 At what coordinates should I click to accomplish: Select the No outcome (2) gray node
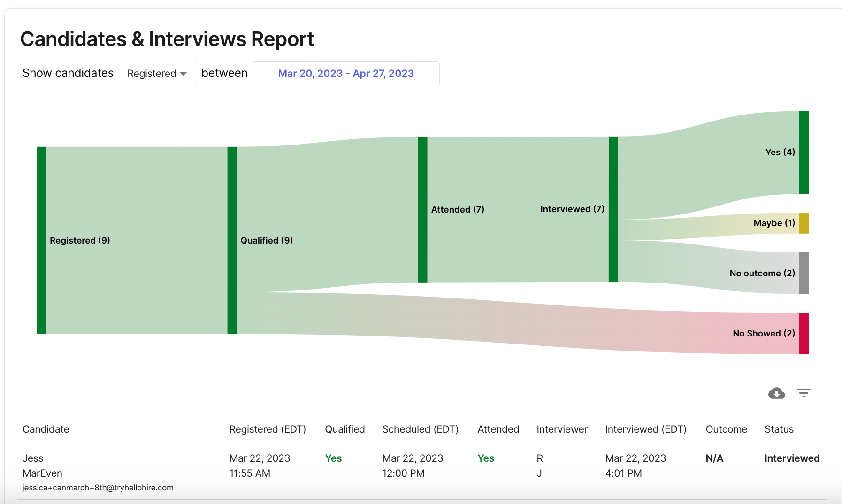[x=804, y=273]
